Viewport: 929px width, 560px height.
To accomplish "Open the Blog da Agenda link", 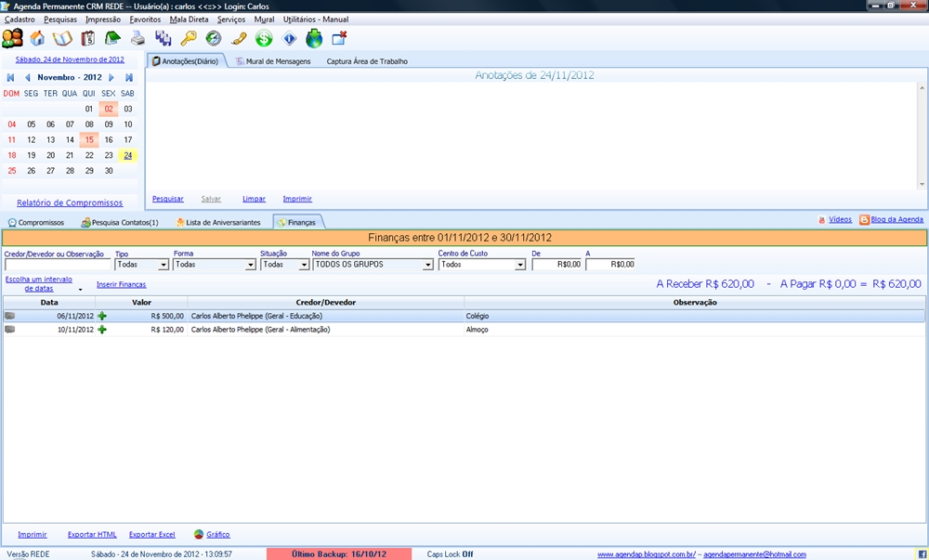I will tap(897, 219).
